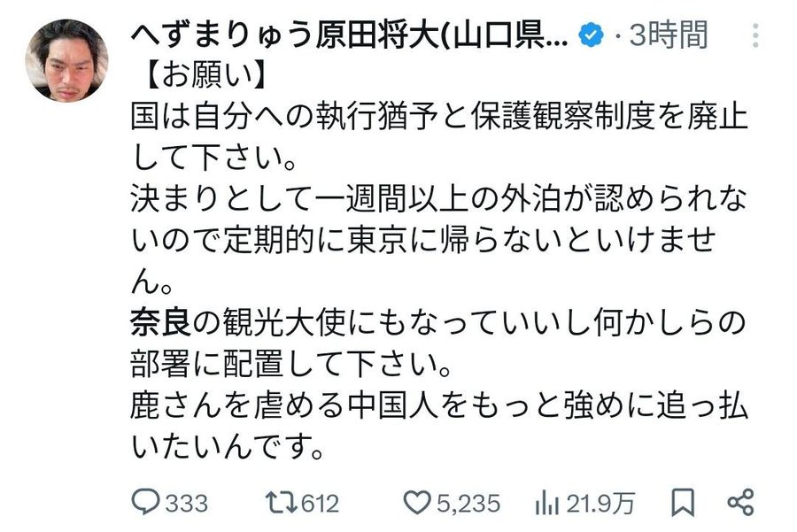Click the 612 reposts count
Viewport: 797px width, 532px height.
click(321, 504)
